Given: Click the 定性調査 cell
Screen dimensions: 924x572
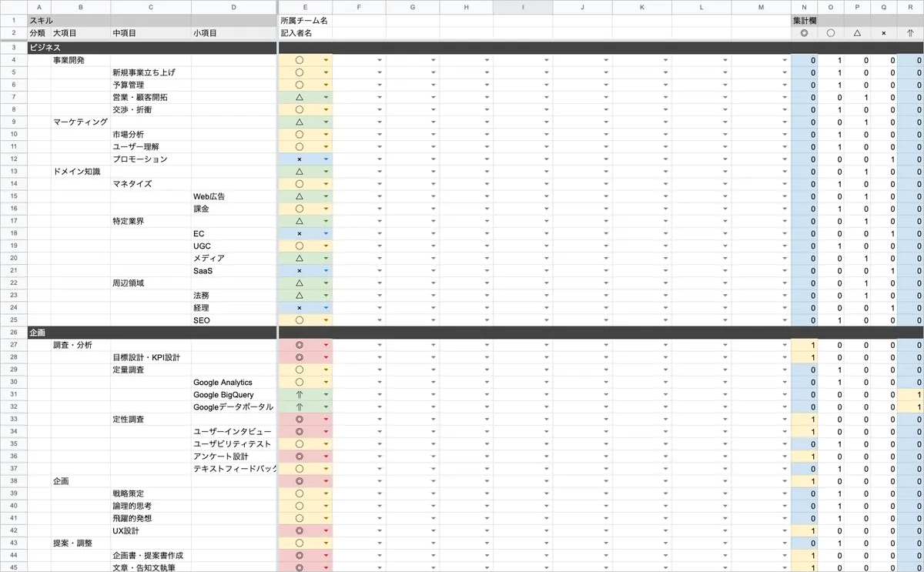Looking at the screenshot, I should 151,420.
